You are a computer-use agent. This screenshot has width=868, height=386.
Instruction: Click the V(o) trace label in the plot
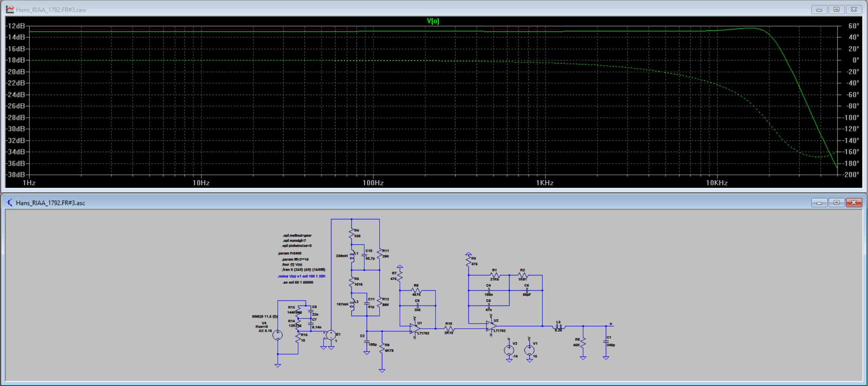tap(433, 21)
